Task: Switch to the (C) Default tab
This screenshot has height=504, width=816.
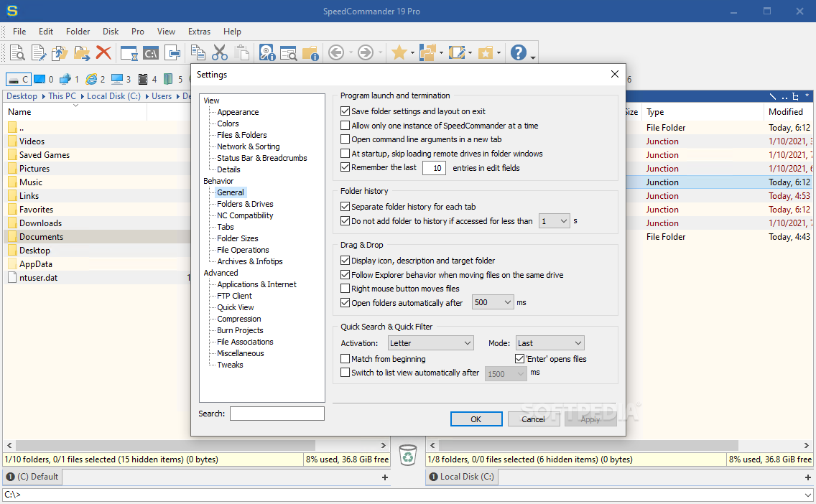Action: coord(32,477)
